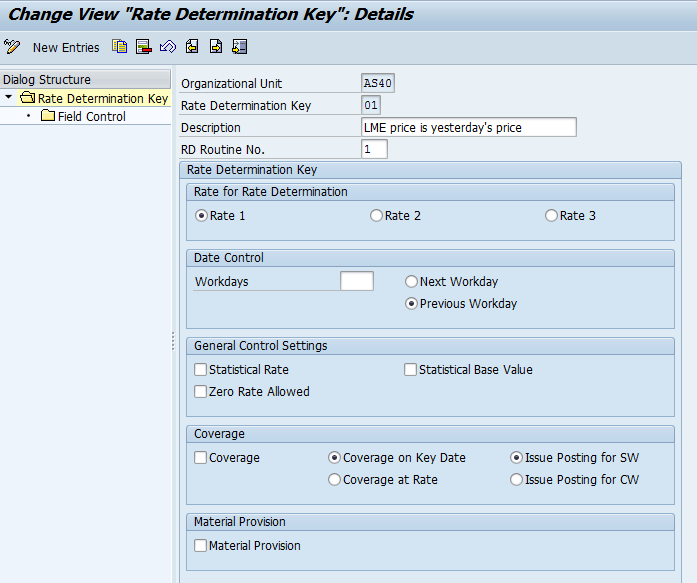Click the Delete entry icon

pos(144,47)
